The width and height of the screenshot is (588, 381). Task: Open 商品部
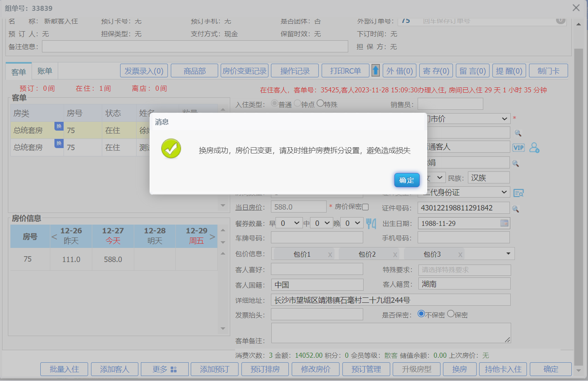[194, 71]
